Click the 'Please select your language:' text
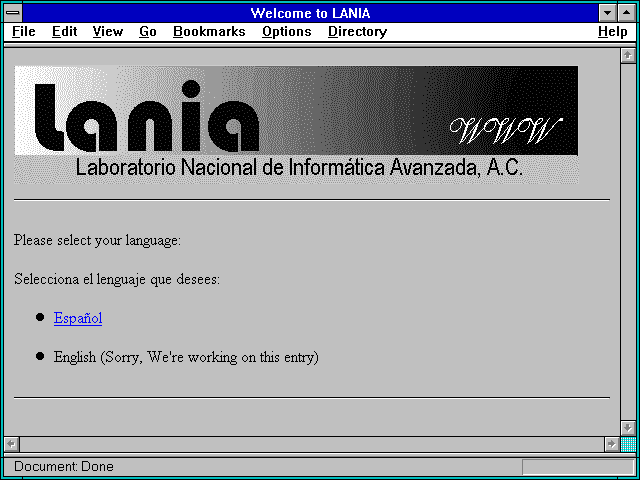This screenshot has height=480, width=640. coord(97,240)
